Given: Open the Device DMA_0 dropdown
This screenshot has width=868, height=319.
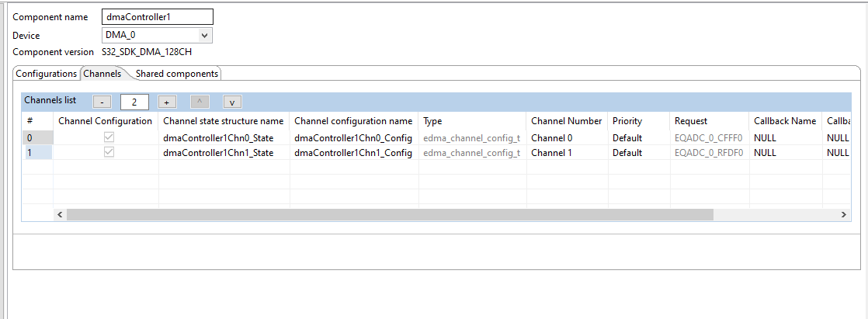Looking at the screenshot, I should (x=157, y=35).
